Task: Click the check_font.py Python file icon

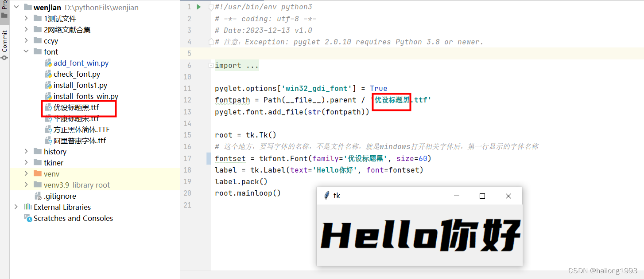Action: pos(48,74)
